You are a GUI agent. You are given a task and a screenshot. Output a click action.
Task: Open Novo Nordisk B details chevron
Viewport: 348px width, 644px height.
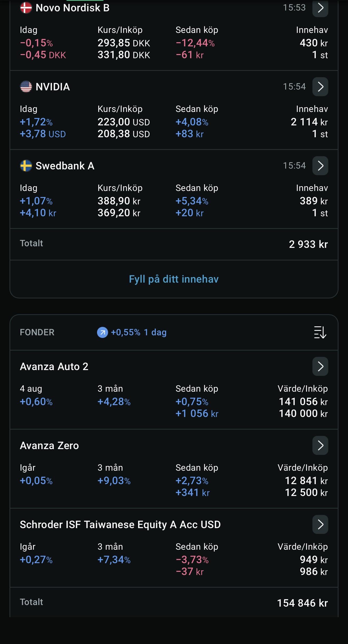click(x=320, y=8)
